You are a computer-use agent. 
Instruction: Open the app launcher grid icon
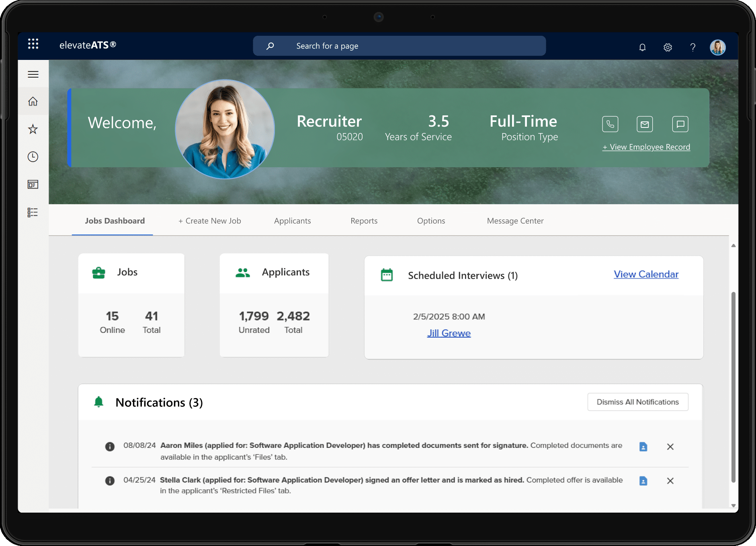click(33, 44)
